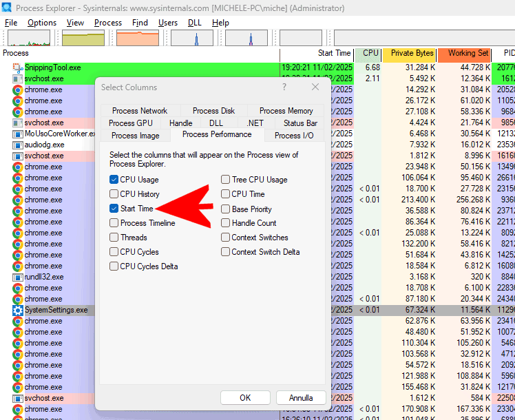The image size is (515, 420).
Task: Open the Handle tab
Action: pyautogui.click(x=180, y=123)
